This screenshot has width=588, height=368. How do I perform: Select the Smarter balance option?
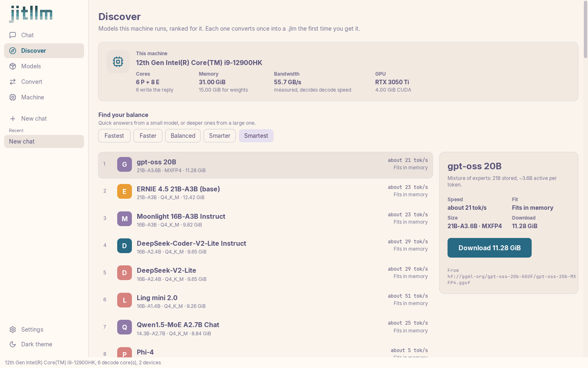(220, 136)
